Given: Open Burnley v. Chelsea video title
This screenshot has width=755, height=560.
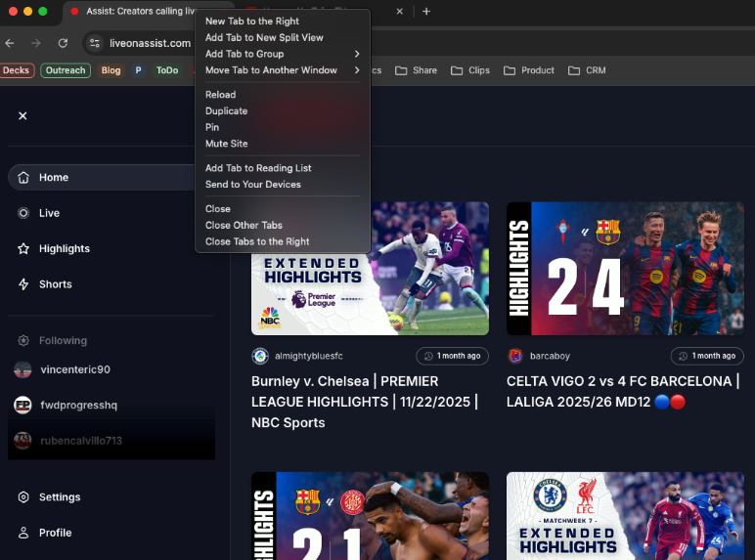Looking at the screenshot, I should tap(365, 402).
